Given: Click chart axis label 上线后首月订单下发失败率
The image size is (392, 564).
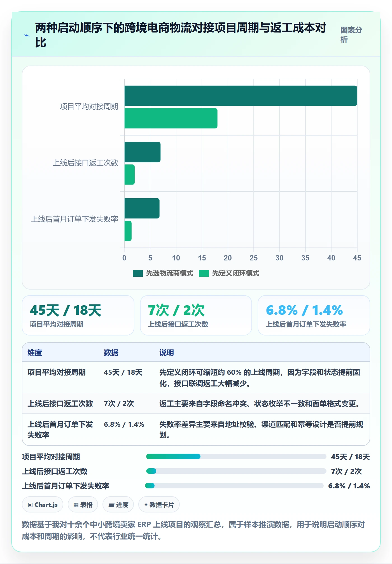Looking at the screenshot, I should pyautogui.click(x=74, y=219).
